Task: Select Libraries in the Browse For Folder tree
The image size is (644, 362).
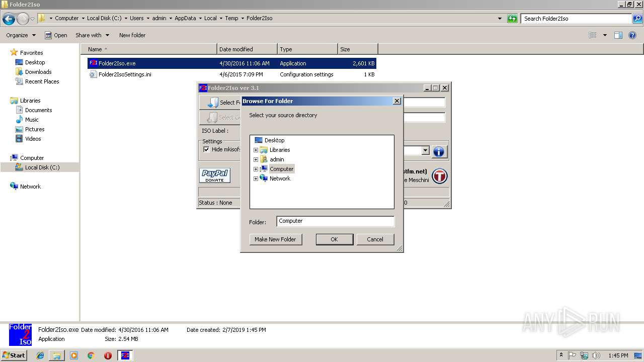Action: point(280,150)
